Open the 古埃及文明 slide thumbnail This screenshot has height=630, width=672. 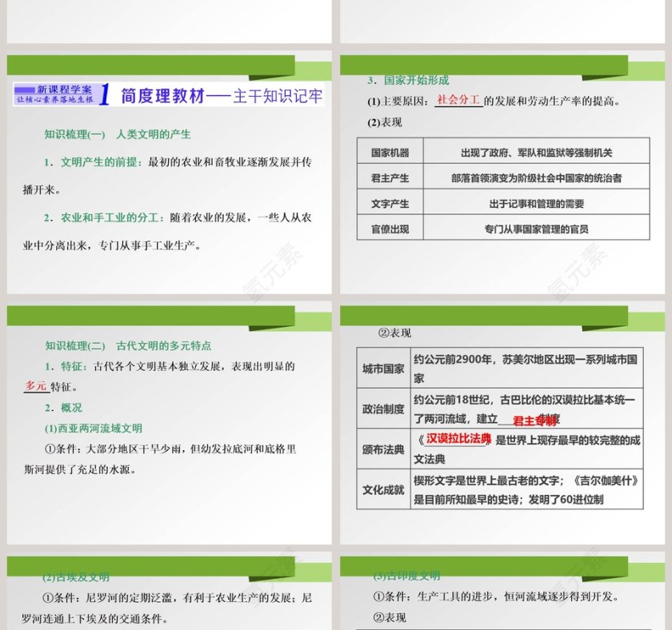pyautogui.click(x=169, y=592)
